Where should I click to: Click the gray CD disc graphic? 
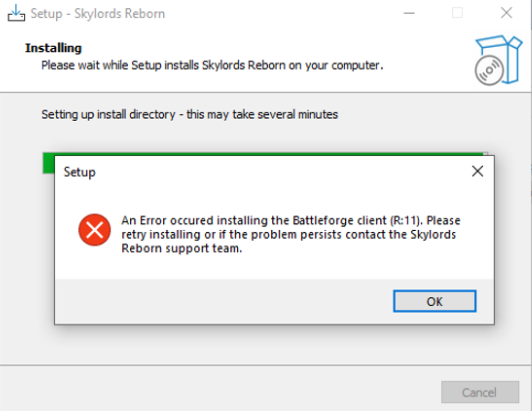click(x=489, y=71)
